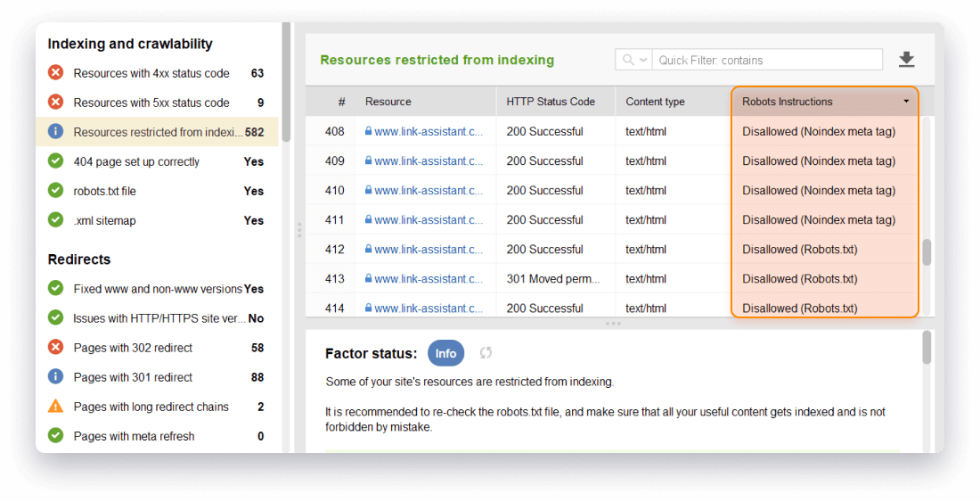
Task: Open resource link in row 412
Action: point(429,249)
